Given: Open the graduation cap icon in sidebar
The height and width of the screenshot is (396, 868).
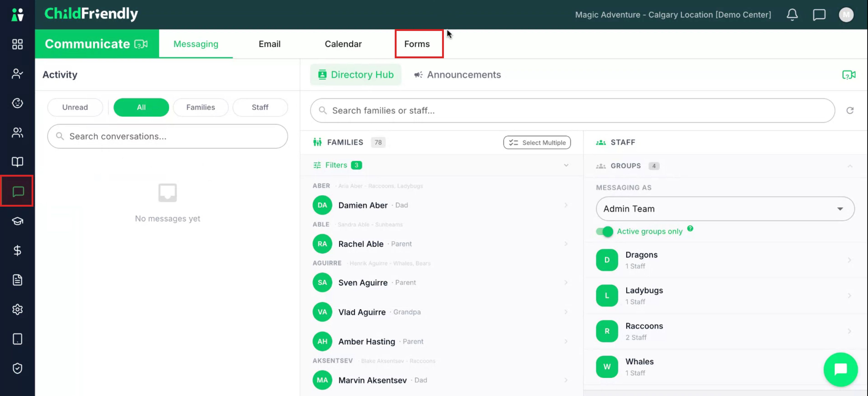Looking at the screenshot, I should click(x=18, y=221).
